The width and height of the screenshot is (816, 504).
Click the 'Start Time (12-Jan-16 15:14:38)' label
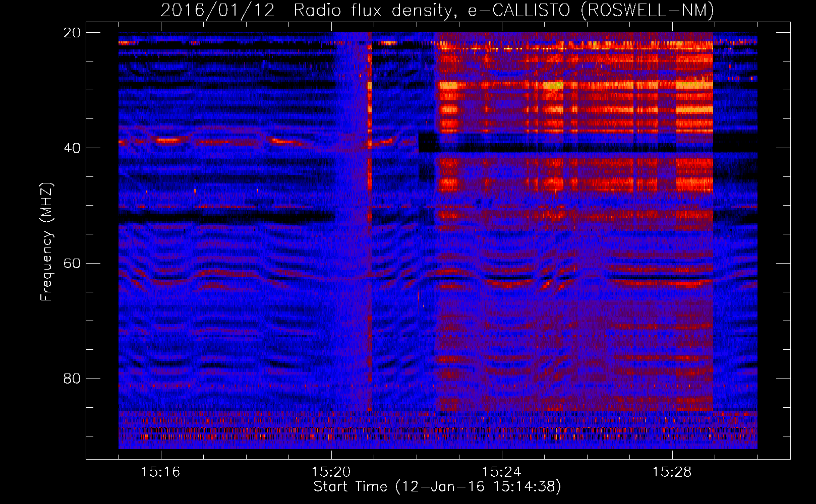pyautogui.click(x=437, y=487)
